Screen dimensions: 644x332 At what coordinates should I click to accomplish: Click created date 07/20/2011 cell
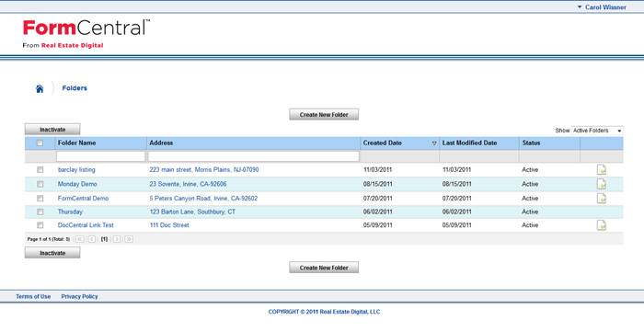[377, 199]
